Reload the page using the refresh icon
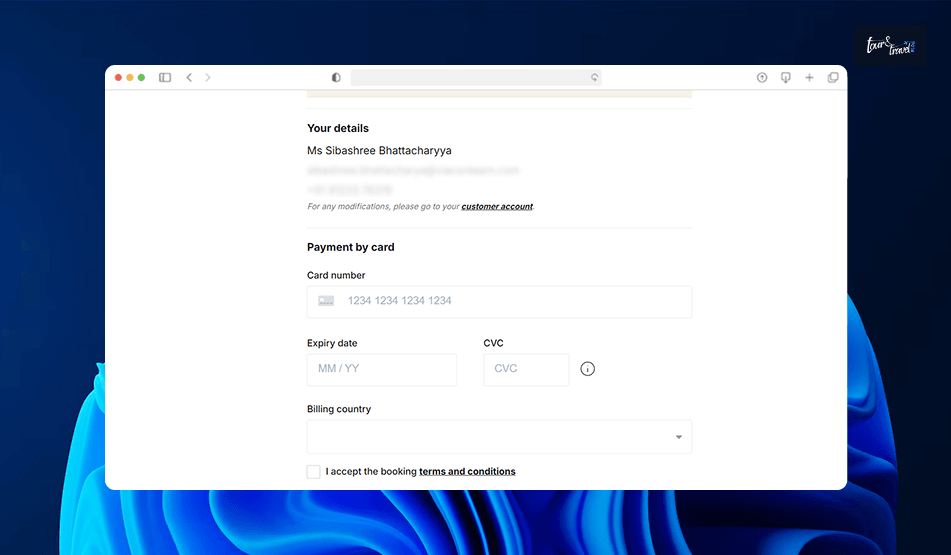The height and width of the screenshot is (555, 951). coord(594,78)
